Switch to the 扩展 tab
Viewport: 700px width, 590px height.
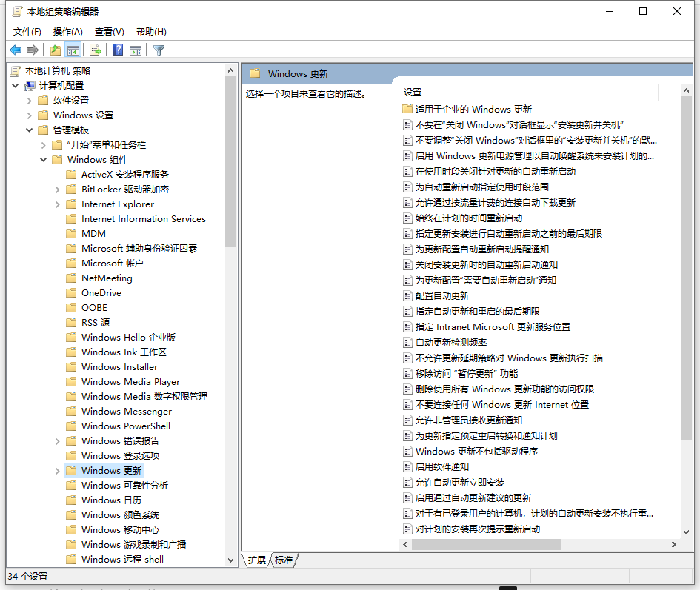[257, 560]
